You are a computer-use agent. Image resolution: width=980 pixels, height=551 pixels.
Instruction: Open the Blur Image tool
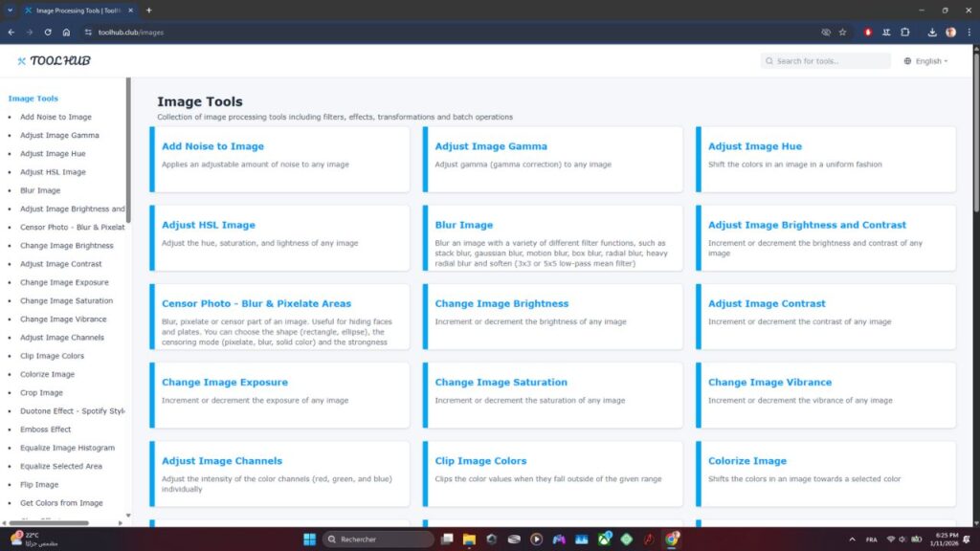(x=464, y=224)
